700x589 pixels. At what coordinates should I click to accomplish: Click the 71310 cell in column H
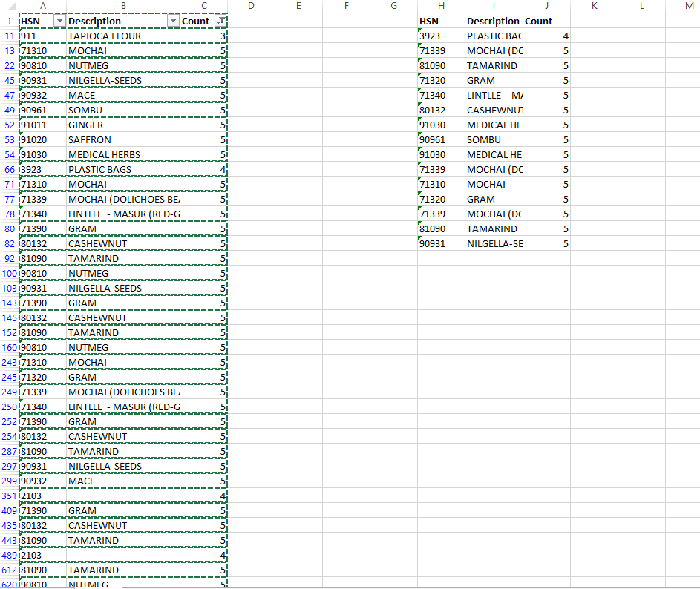point(441,184)
